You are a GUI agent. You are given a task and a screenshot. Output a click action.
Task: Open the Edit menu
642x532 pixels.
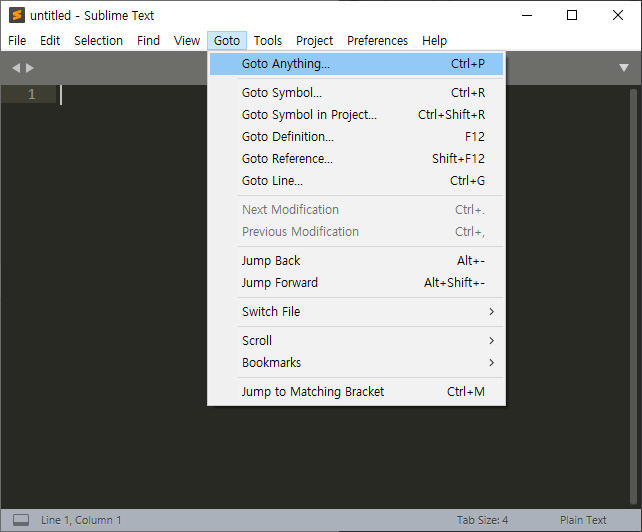pyautogui.click(x=50, y=41)
